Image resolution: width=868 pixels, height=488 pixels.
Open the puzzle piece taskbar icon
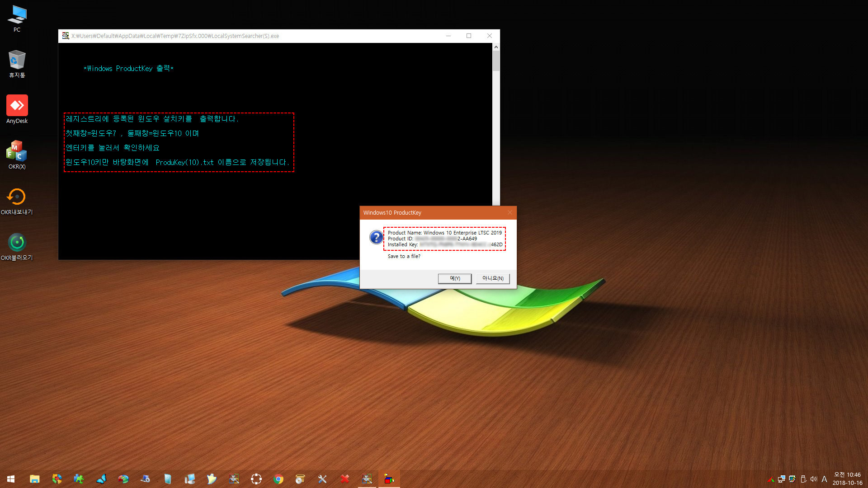(79, 479)
